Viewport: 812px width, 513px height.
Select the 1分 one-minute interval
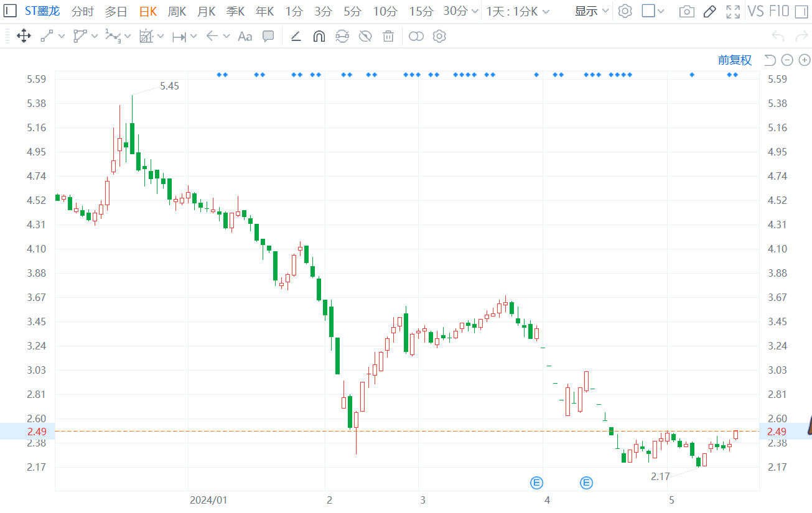pyautogui.click(x=294, y=11)
